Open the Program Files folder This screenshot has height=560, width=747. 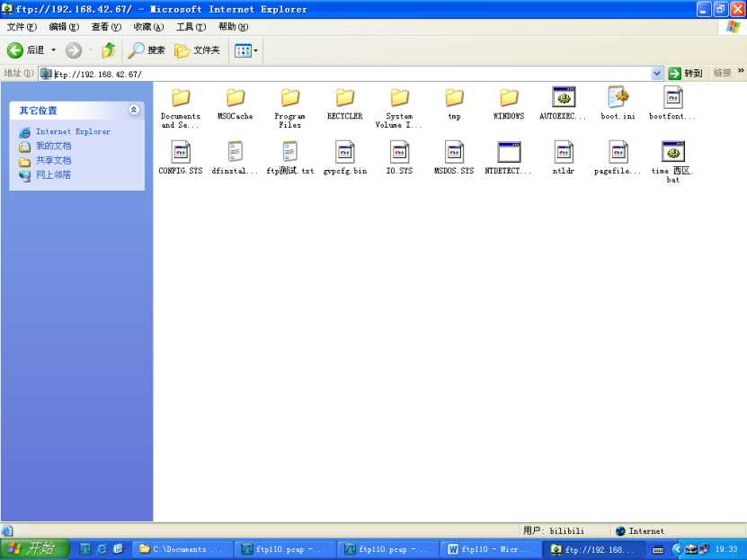click(x=289, y=109)
